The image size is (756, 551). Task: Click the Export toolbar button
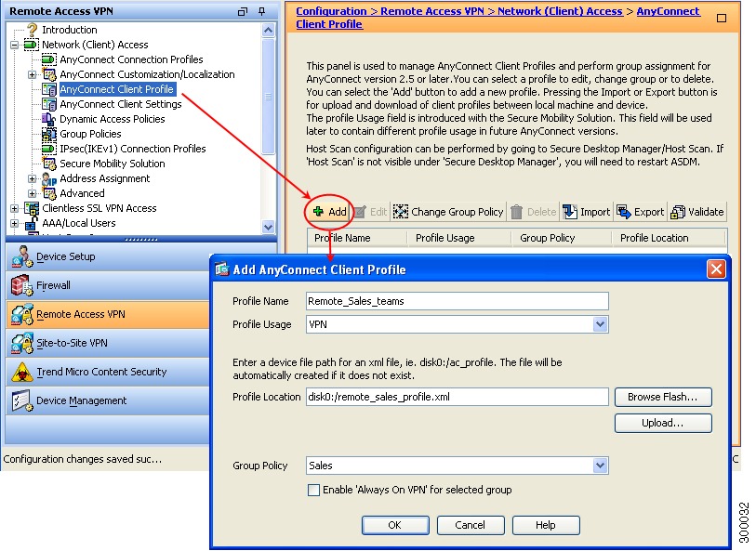641,212
